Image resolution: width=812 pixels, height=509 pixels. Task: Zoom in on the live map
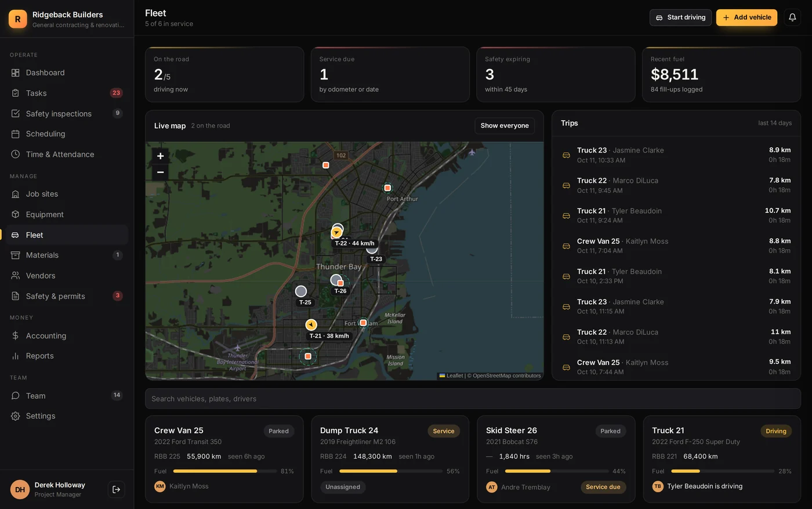coord(161,156)
